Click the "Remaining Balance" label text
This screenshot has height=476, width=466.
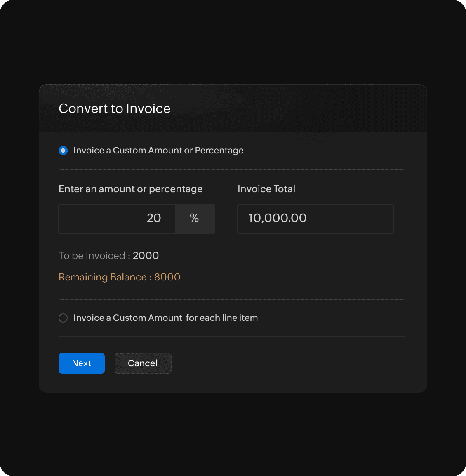coord(103,277)
